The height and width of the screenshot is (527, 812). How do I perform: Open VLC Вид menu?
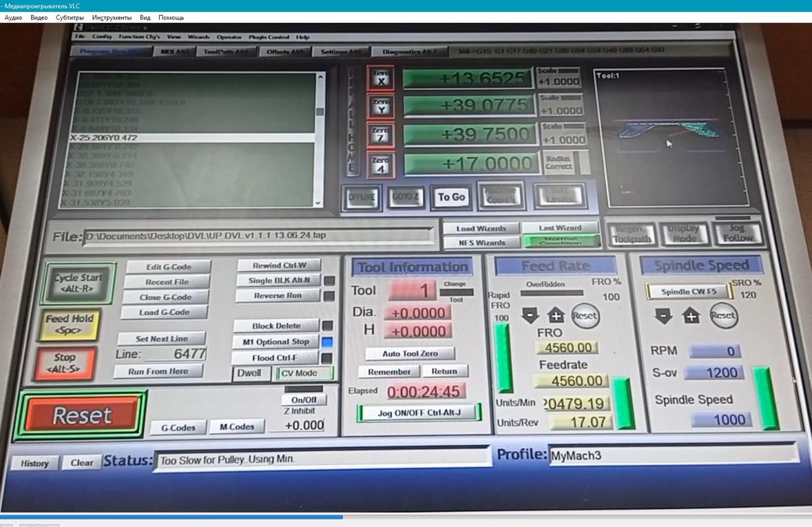click(x=145, y=17)
